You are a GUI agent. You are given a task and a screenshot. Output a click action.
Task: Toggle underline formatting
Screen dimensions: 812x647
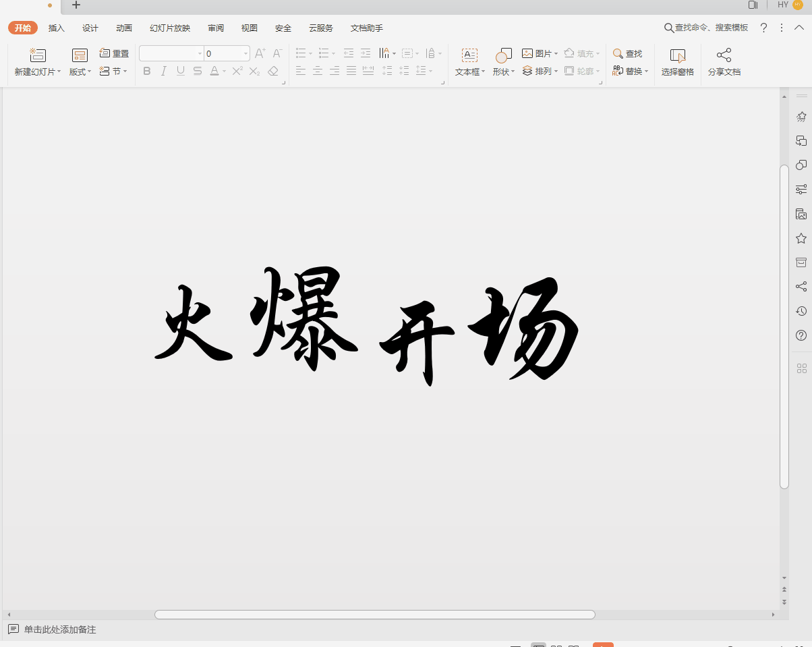(x=181, y=71)
